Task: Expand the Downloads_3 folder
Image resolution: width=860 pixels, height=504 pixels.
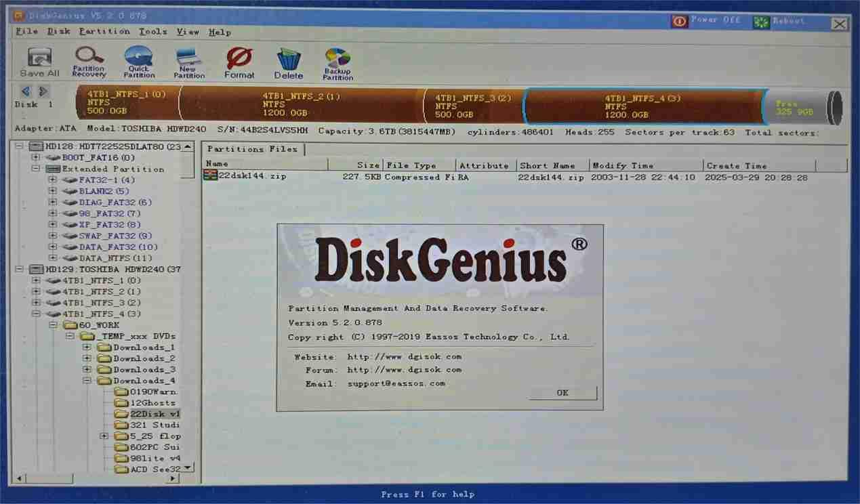Action: pyautogui.click(x=87, y=370)
